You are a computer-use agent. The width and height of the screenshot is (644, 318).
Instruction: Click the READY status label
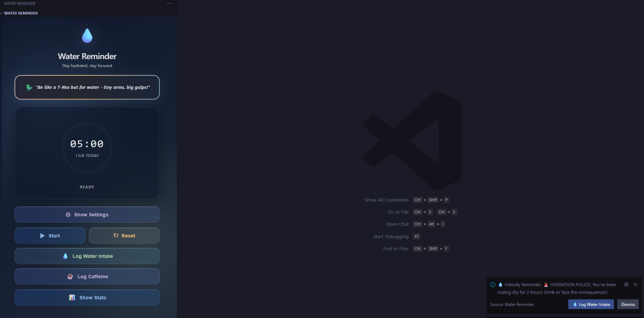[x=87, y=187]
